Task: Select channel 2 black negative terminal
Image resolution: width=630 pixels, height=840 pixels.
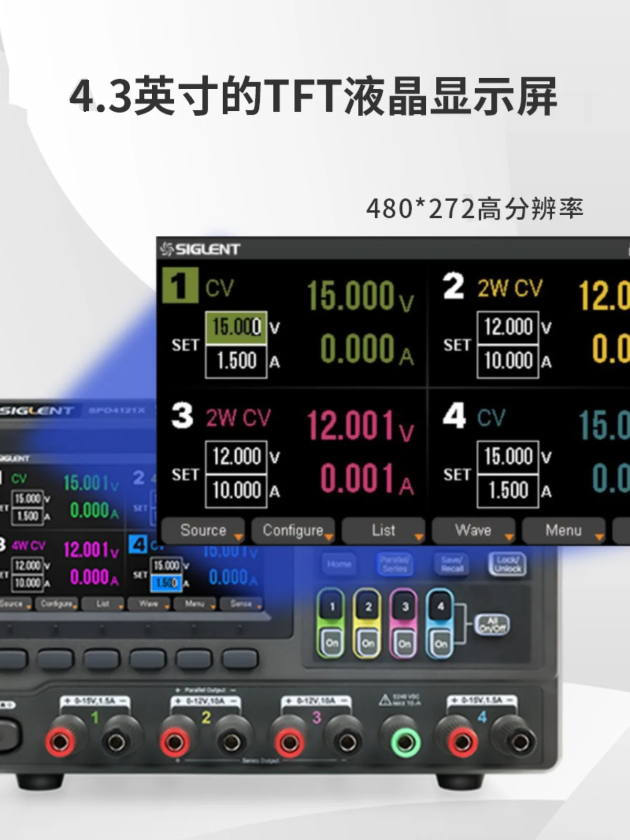Action: click(231, 741)
